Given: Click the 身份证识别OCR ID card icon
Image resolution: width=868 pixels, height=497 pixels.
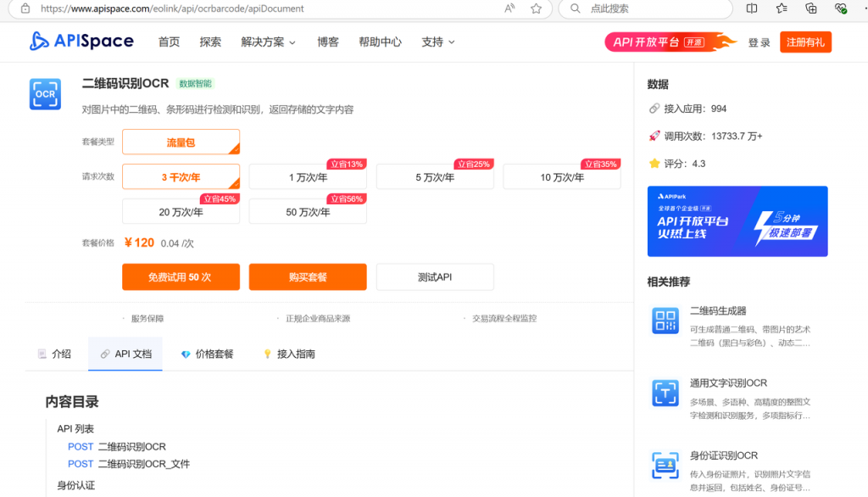Looking at the screenshot, I should 665,466.
